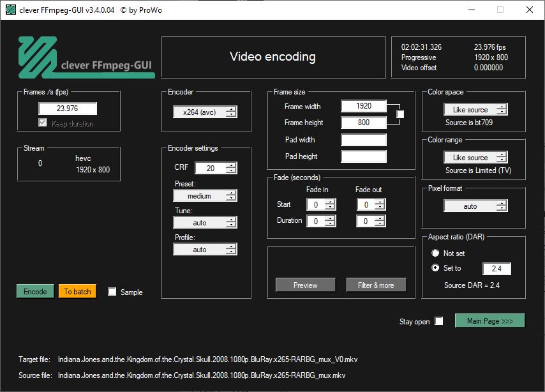This screenshot has height=392, width=545.
Task: Open the Profile auto selector
Action: click(x=205, y=250)
